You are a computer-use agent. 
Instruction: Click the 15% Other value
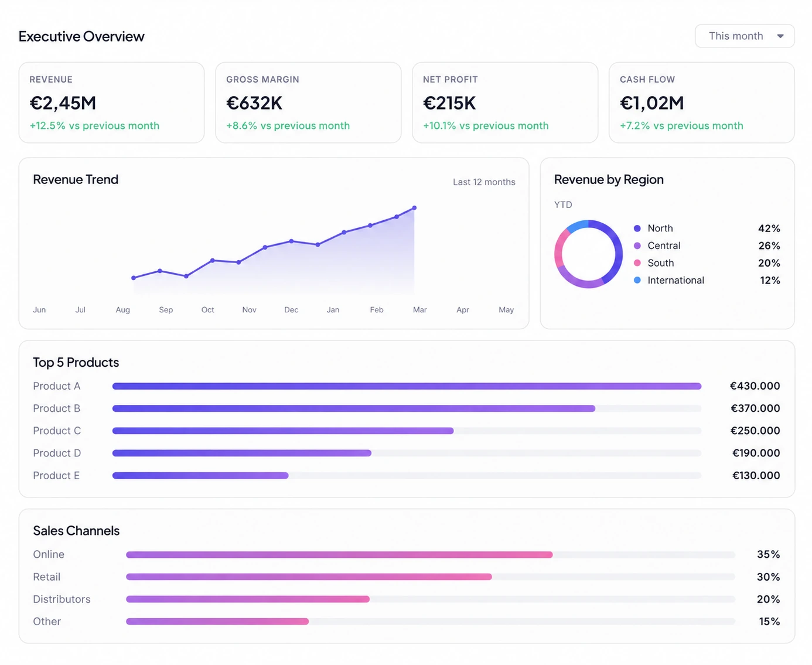tap(770, 622)
